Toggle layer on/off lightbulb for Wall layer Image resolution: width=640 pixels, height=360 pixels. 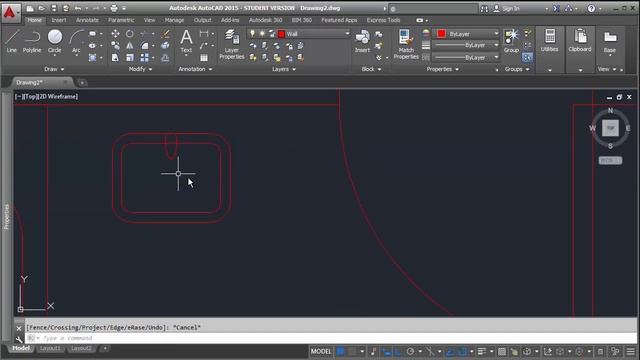point(253,33)
